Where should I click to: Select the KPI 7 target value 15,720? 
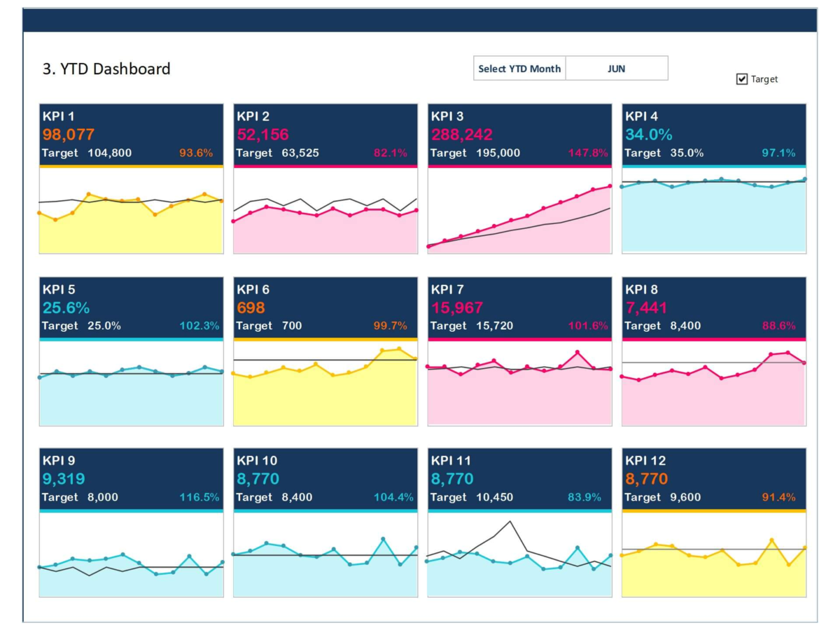(x=494, y=325)
